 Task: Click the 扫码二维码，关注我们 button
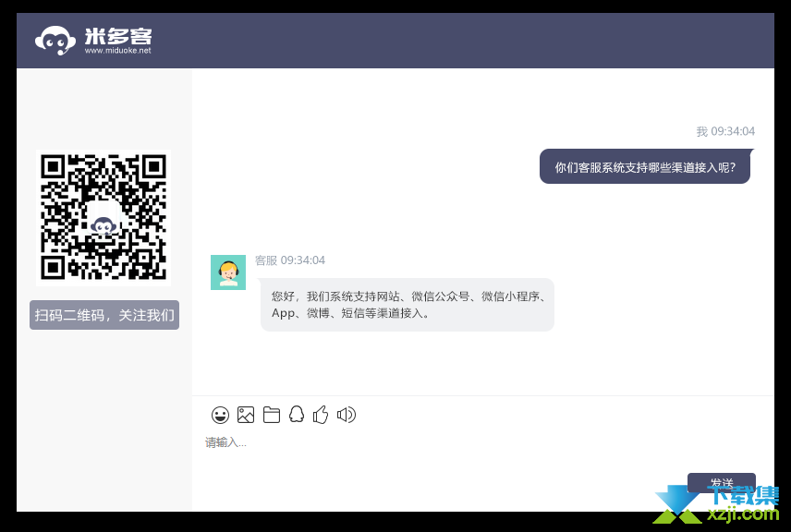[x=104, y=315]
